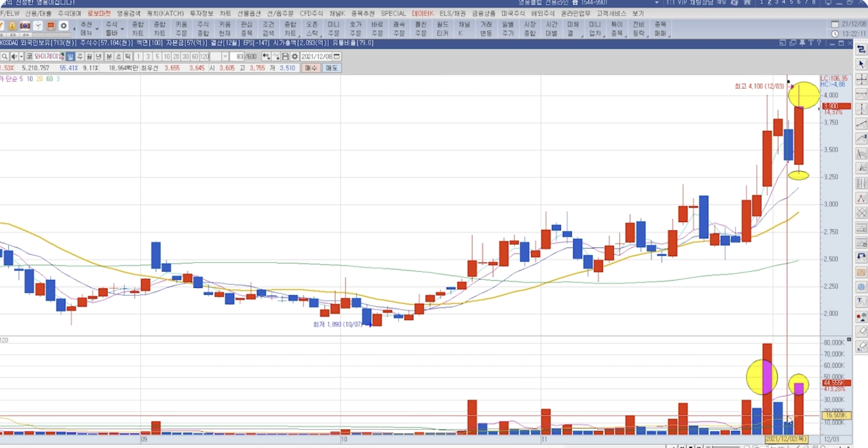Image resolution: width=868 pixels, height=448 pixels.
Task: Select the crosshair tool in right toolbar
Action: (x=861, y=79)
